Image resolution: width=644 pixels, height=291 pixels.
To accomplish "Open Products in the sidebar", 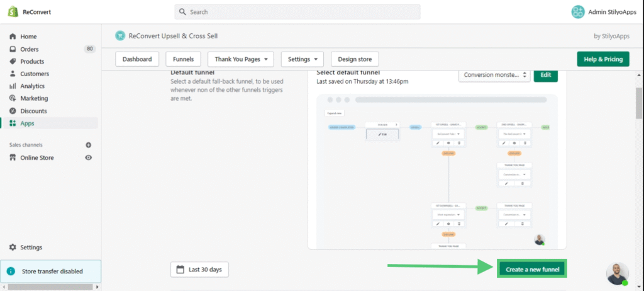I will [32, 61].
